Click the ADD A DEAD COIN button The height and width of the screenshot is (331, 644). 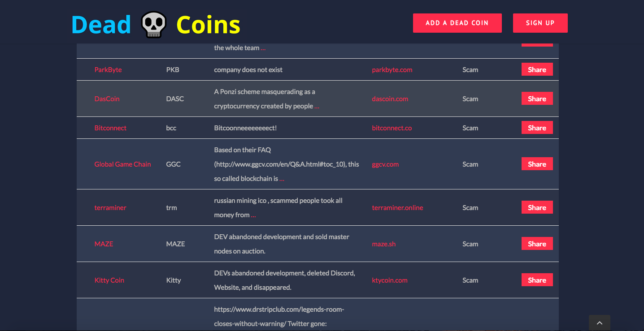[457, 23]
